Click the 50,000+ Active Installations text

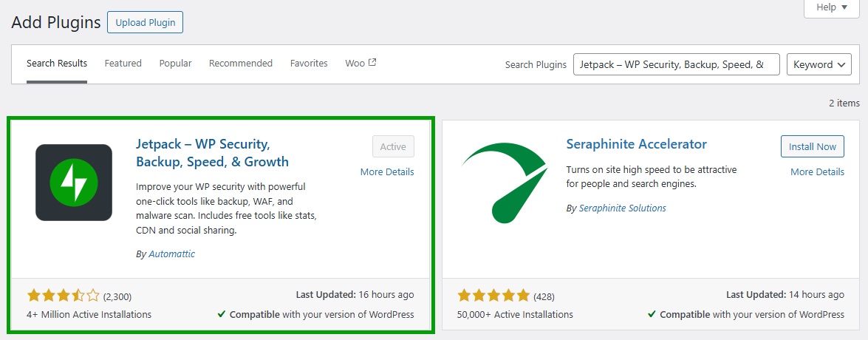[515, 315]
